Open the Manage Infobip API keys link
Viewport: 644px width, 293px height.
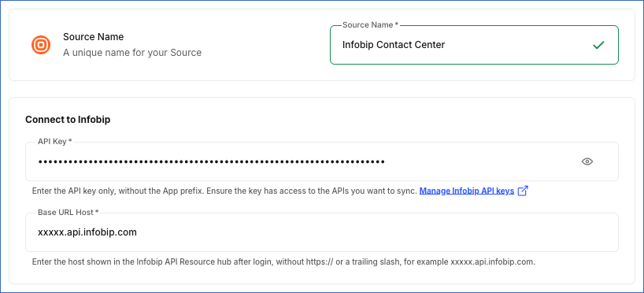(x=467, y=191)
